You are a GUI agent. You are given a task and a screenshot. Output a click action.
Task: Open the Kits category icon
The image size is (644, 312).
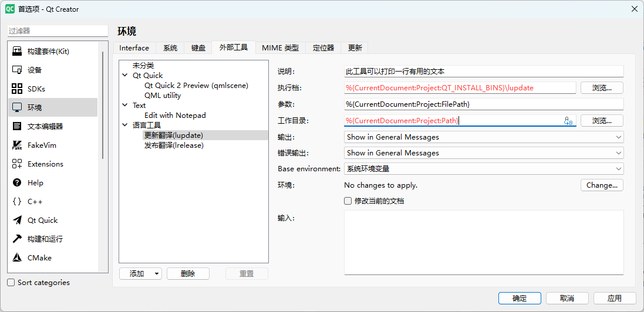pyautogui.click(x=17, y=52)
